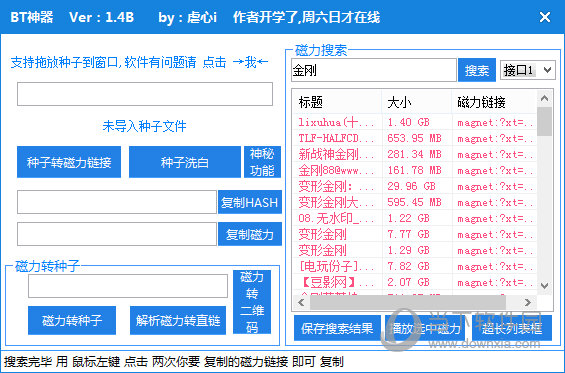The image size is (565, 373).
Task: Click the 复制磁力 button
Action: click(x=250, y=234)
